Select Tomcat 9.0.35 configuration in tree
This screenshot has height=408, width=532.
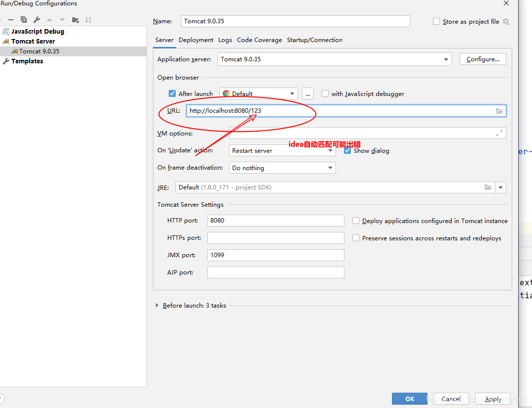click(73, 51)
